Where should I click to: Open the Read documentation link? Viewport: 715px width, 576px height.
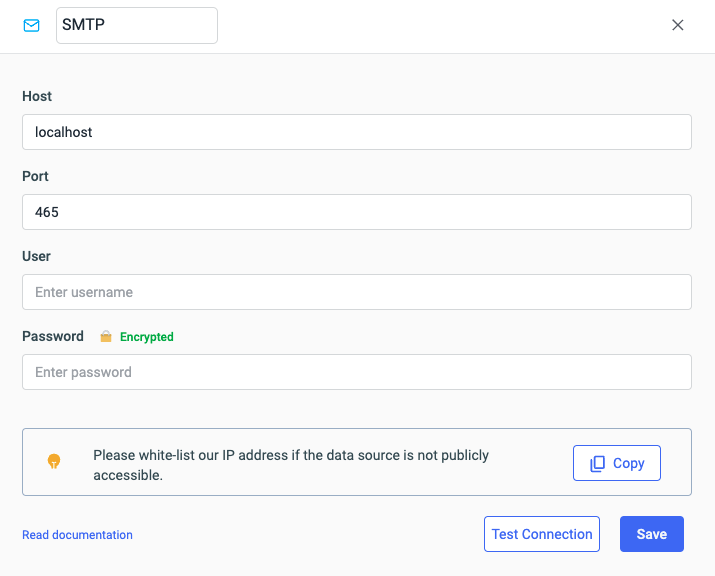pos(77,535)
